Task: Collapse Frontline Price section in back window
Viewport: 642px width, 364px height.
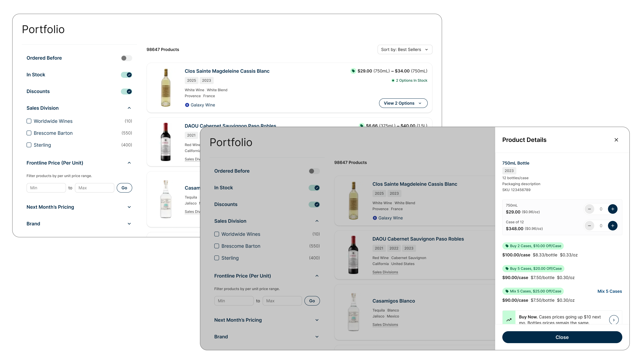Action: [129, 163]
